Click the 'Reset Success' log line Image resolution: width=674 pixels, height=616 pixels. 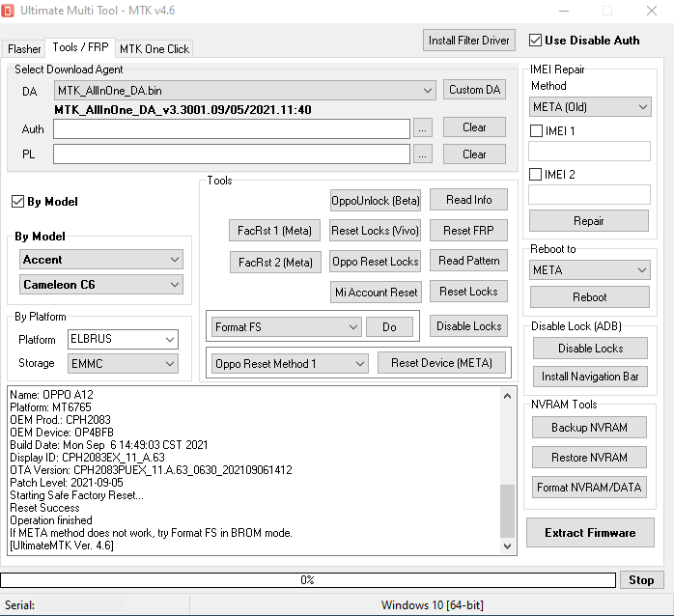coord(44,508)
